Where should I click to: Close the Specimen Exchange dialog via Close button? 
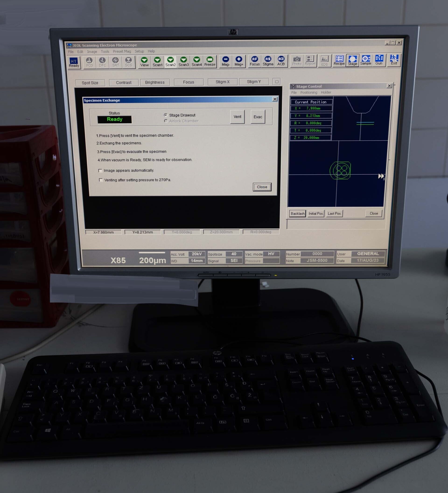pyautogui.click(x=262, y=187)
